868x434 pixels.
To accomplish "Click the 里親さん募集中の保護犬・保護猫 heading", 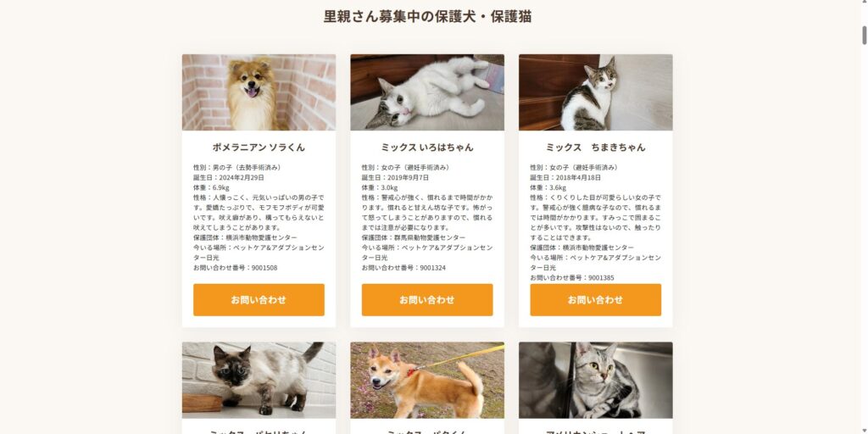I will [x=427, y=17].
